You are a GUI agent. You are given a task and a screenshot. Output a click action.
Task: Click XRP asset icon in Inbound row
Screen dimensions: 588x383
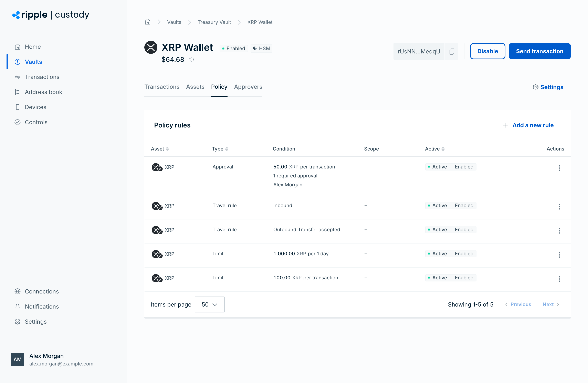point(157,206)
